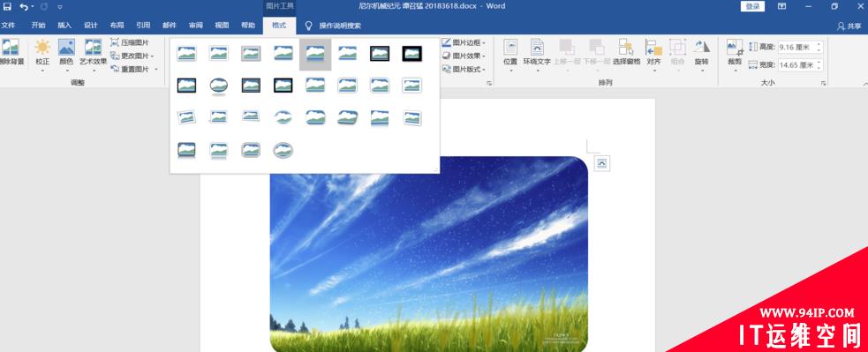Open the Change Picture (更改图片) dropdown
Viewport: 868px width, 352px height.
pos(132,56)
